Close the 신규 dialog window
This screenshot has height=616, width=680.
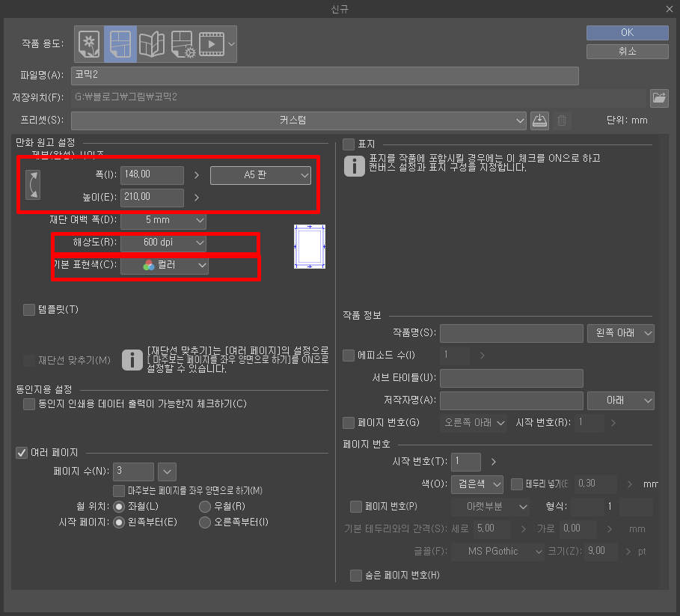(670, 9)
